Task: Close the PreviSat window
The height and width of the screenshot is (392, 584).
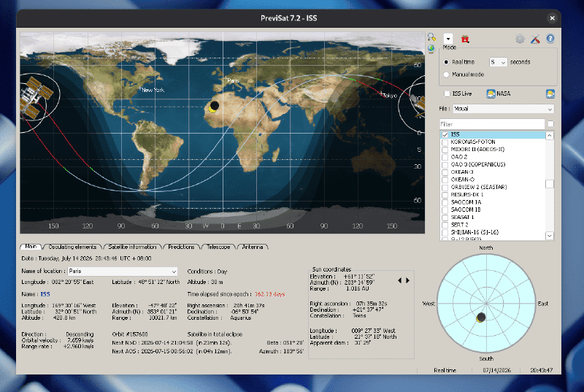Action: coord(552,18)
